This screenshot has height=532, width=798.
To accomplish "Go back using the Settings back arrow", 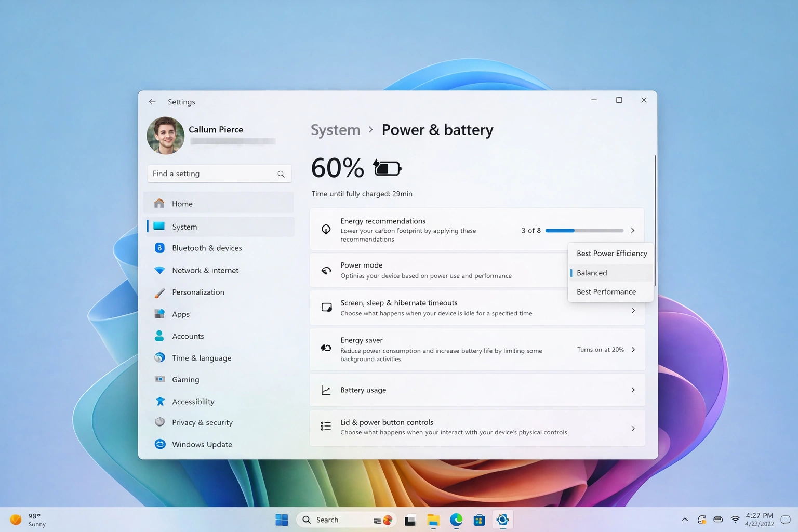I will [152, 101].
